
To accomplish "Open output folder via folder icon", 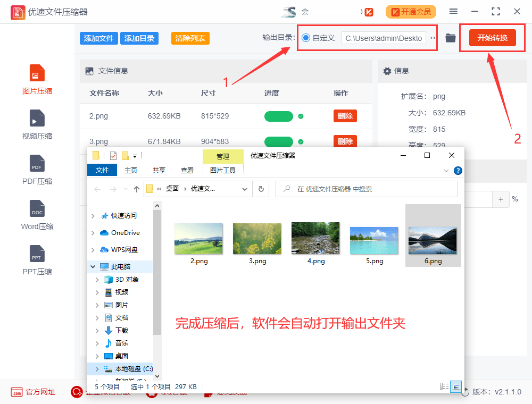I will (x=451, y=38).
